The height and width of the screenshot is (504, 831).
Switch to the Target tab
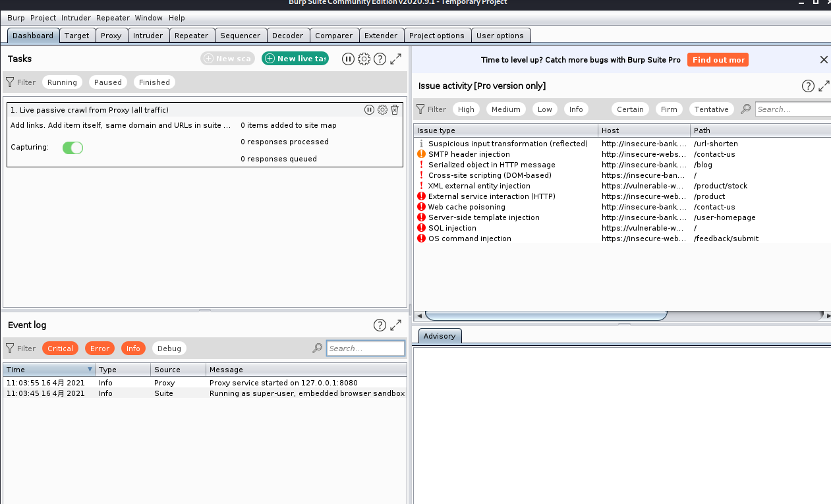tap(77, 36)
